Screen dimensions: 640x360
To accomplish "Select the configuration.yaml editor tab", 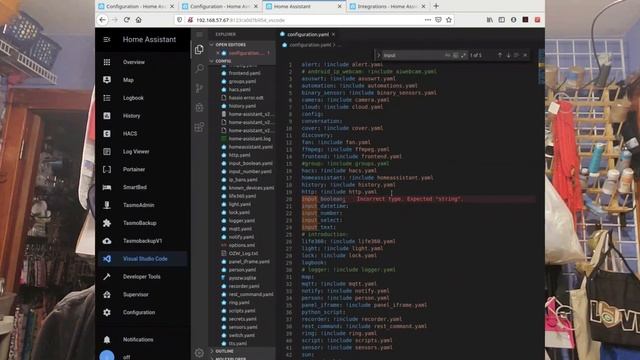I will [308, 35].
